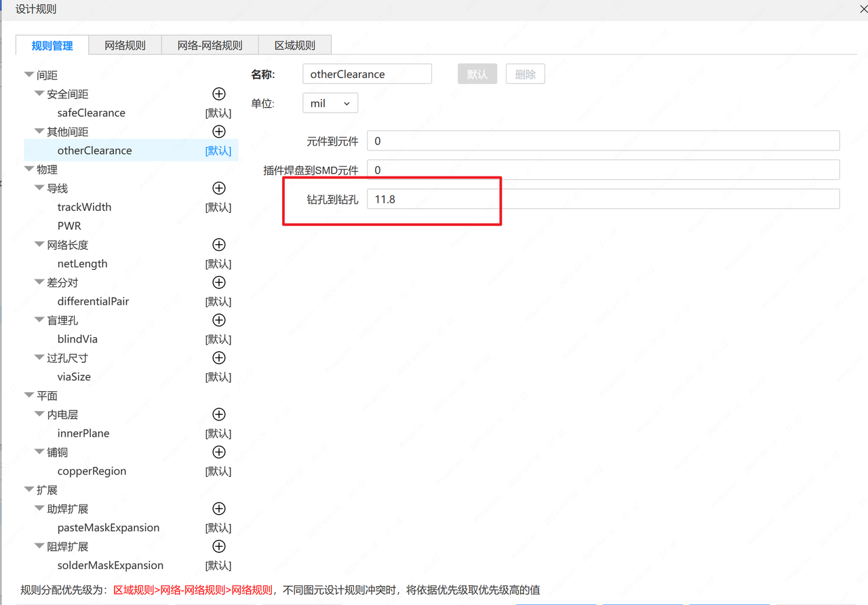Image resolution: width=868 pixels, height=605 pixels.
Task: Select the solderMaskExpansion rule
Action: click(111, 565)
